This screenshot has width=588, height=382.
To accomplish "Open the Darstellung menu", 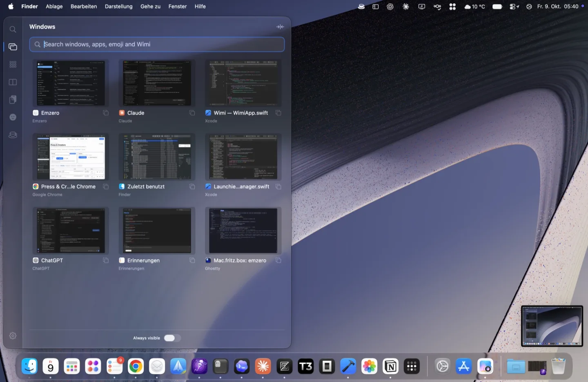I will pyautogui.click(x=118, y=7).
